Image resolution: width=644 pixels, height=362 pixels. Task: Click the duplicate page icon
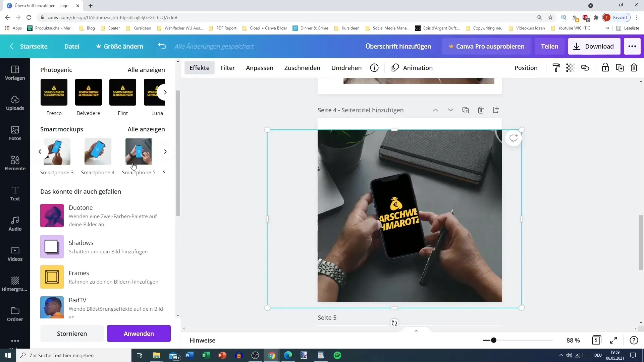tap(465, 110)
